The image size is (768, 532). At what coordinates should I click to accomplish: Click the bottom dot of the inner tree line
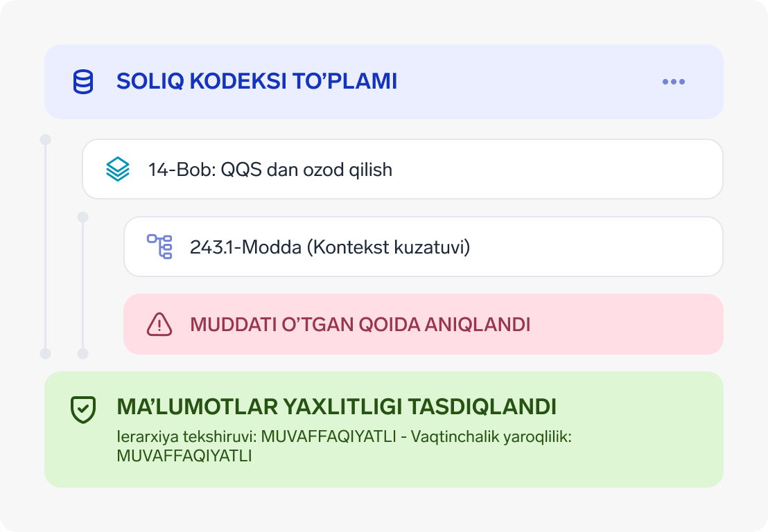83,353
